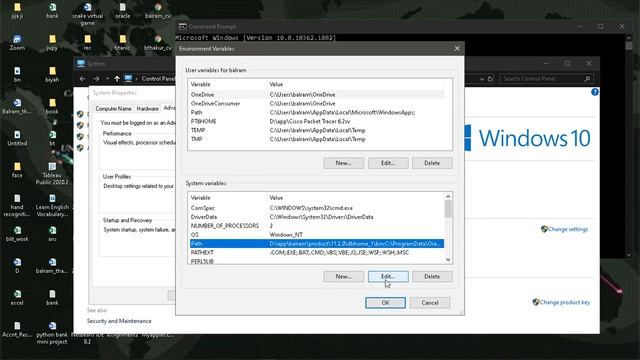Select the jupy folder icon
The image size is (640, 360).
[x=52, y=42]
